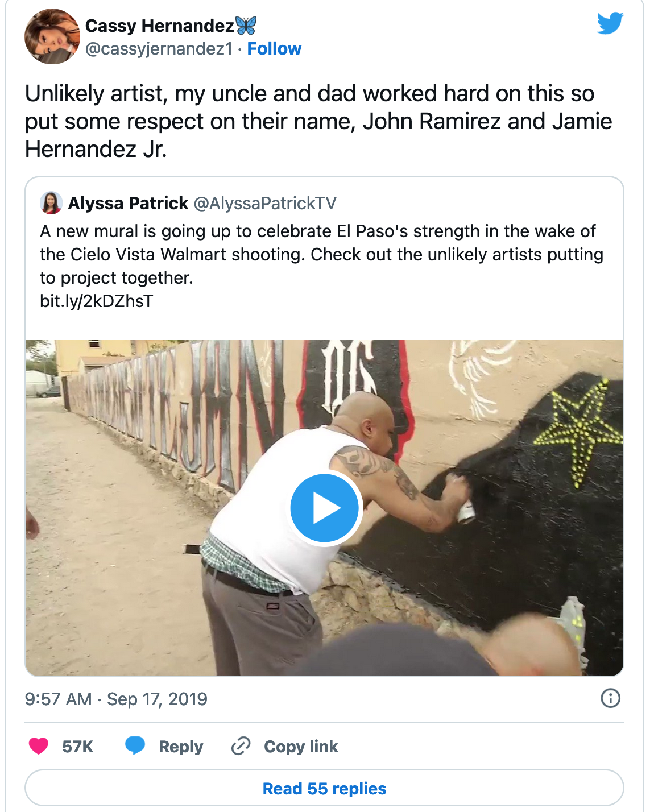
Task: Click the butterfly emoji beside Cassy's name
Action: coord(246,26)
